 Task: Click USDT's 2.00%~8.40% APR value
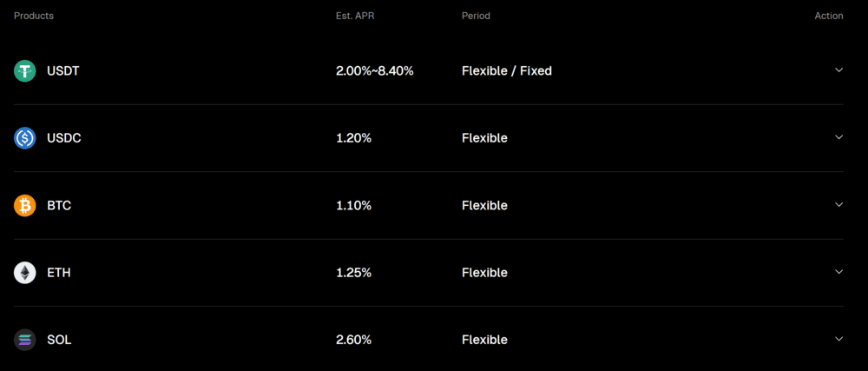(x=375, y=71)
